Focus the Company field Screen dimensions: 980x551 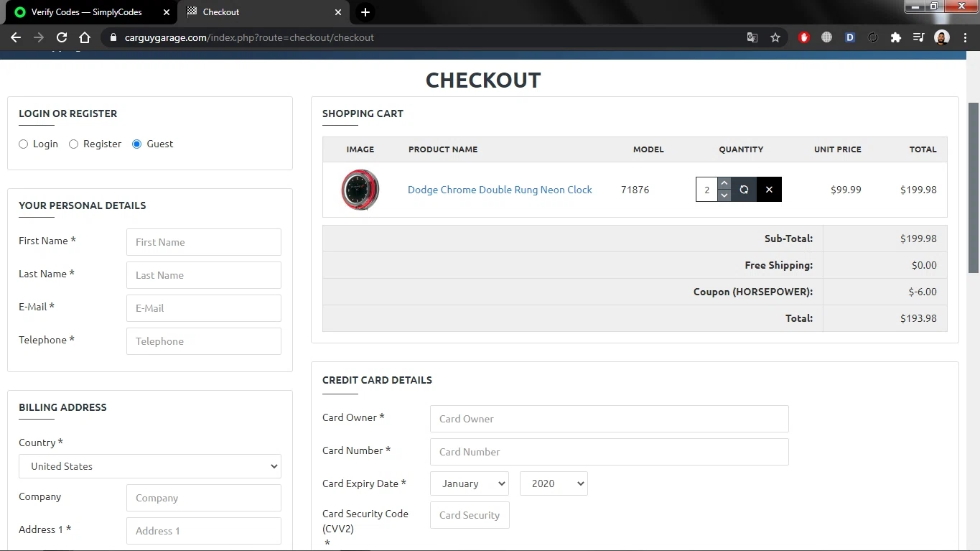click(x=204, y=498)
